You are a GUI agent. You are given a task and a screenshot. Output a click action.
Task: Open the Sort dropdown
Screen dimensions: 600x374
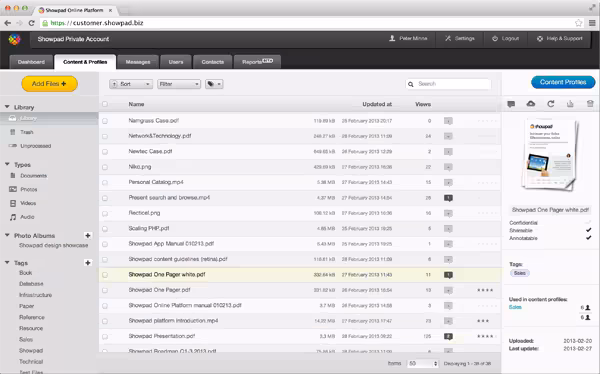[131, 84]
